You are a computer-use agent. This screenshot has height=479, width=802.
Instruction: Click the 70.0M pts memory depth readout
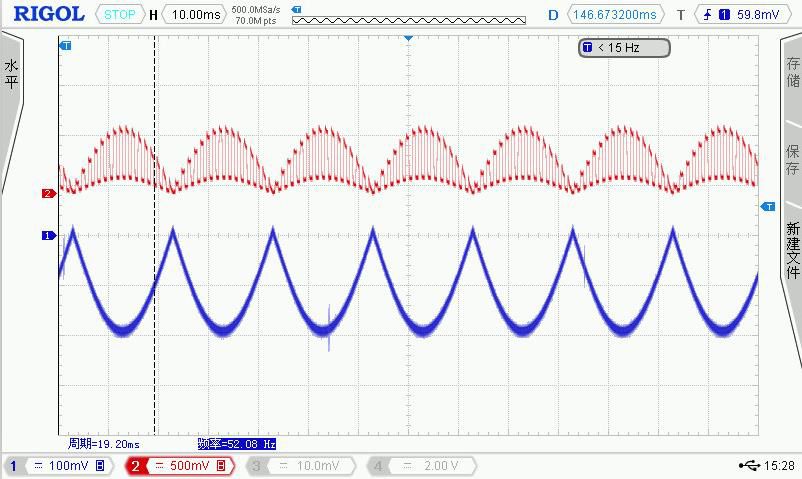pyautogui.click(x=256, y=20)
